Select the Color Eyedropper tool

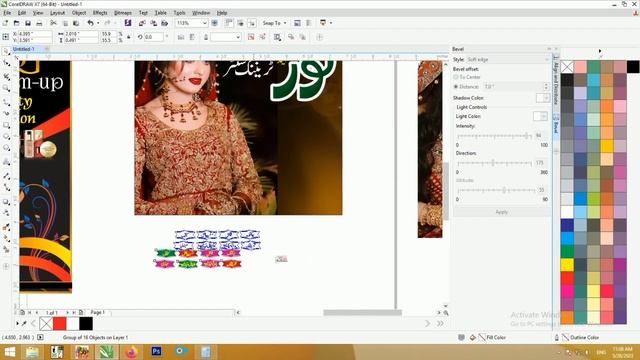pos(6,227)
